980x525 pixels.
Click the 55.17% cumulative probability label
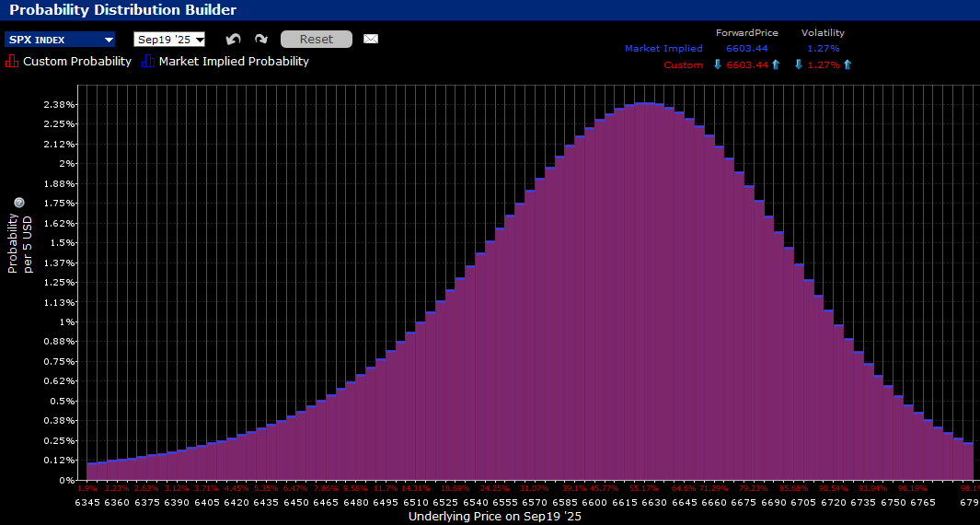(644, 488)
